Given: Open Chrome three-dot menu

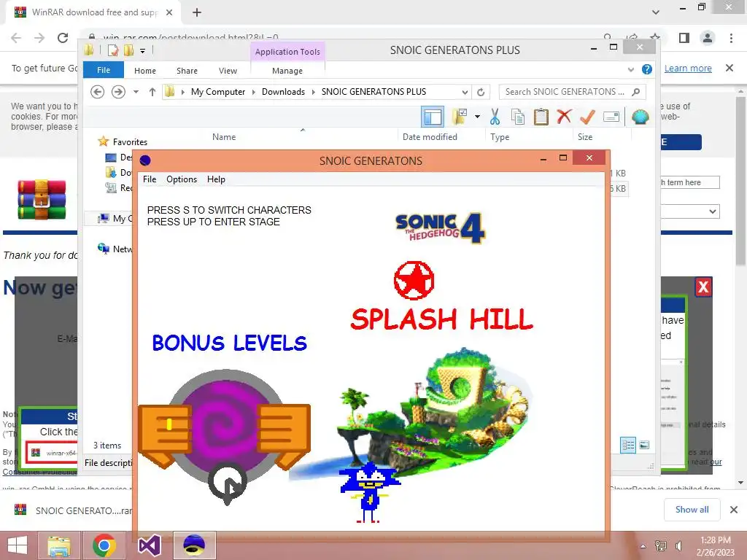Looking at the screenshot, I should click(731, 38).
